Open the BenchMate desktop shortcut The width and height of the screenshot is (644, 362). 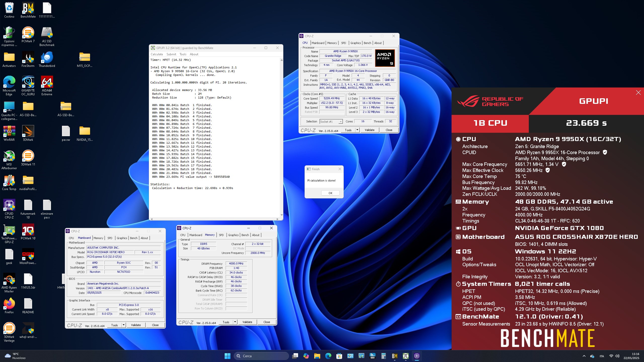[28, 10]
